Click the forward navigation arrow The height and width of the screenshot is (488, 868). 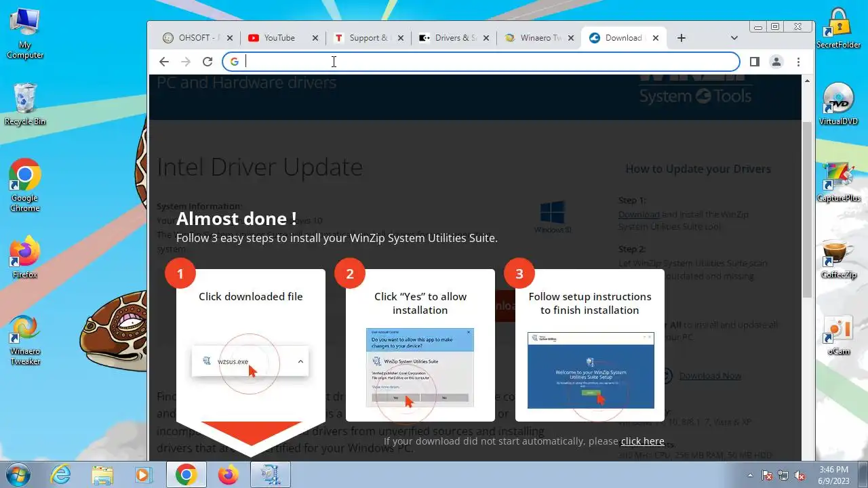pyautogui.click(x=186, y=62)
